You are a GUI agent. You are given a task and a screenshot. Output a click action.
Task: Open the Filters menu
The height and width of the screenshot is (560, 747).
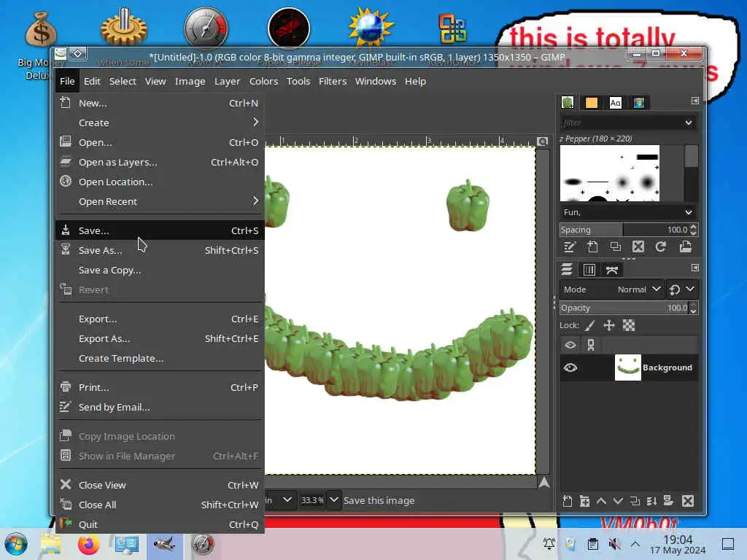(x=333, y=82)
